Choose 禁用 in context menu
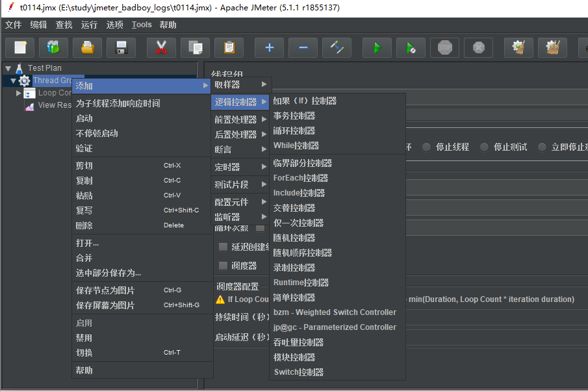Viewport: 588px width, 391px height. pos(142,338)
